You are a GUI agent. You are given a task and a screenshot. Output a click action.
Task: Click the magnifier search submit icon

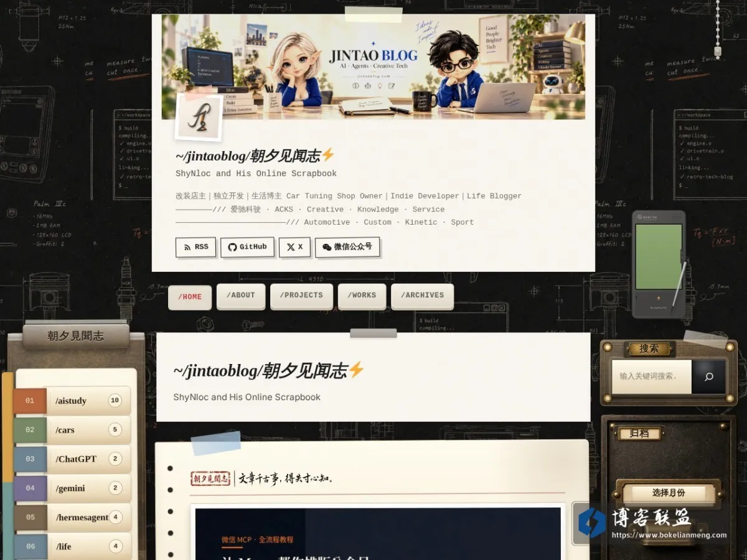coord(708,376)
